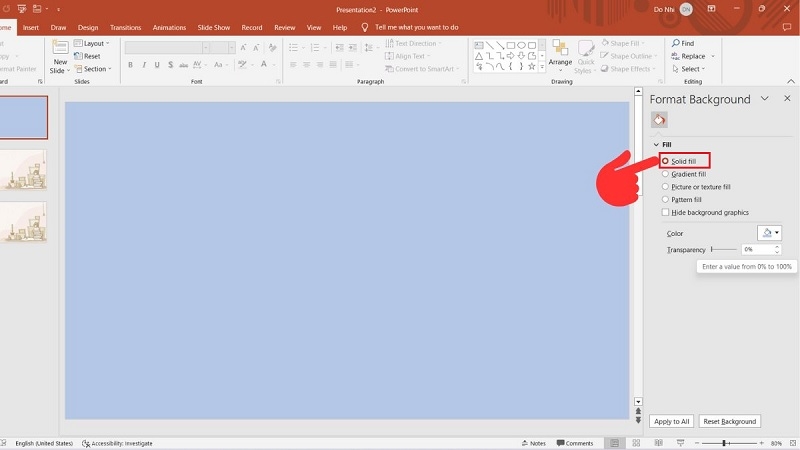Toggle the Notes pane in status bar
The width and height of the screenshot is (800, 450).
click(x=534, y=443)
